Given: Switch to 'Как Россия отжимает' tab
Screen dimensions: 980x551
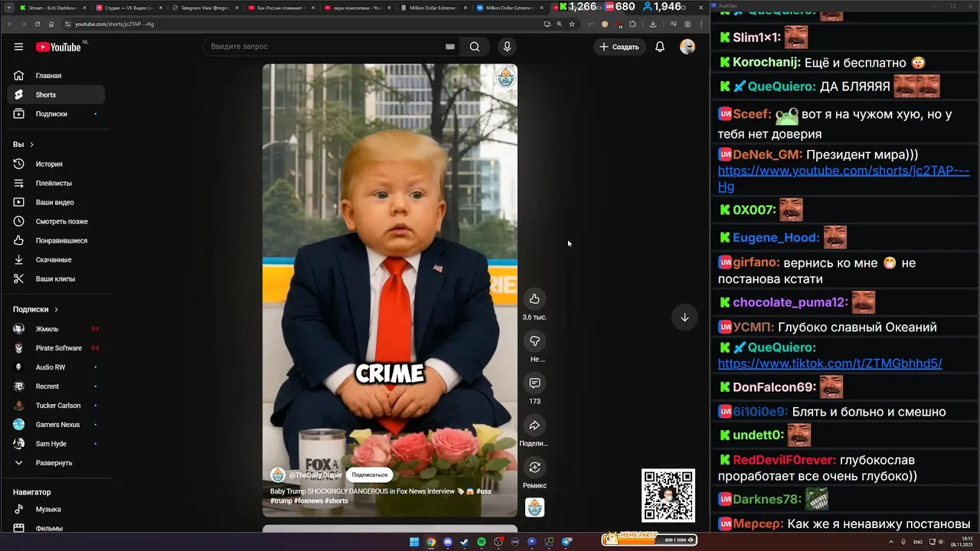Looking at the screenshot, I should 281,8.
